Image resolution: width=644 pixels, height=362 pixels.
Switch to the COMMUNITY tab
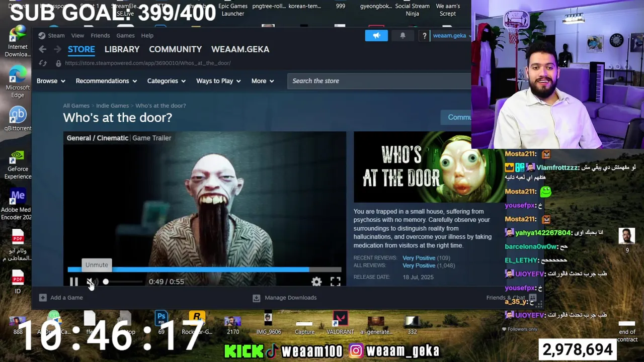point(175,49)
